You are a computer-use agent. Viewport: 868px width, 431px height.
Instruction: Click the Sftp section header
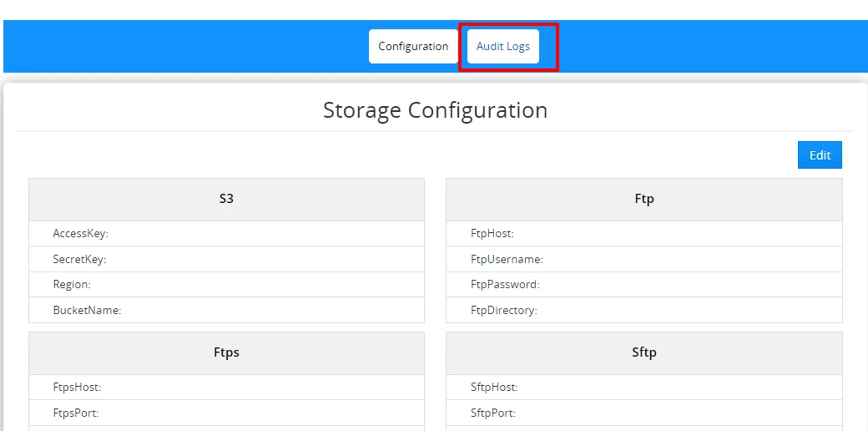click(x=643, y=352)
